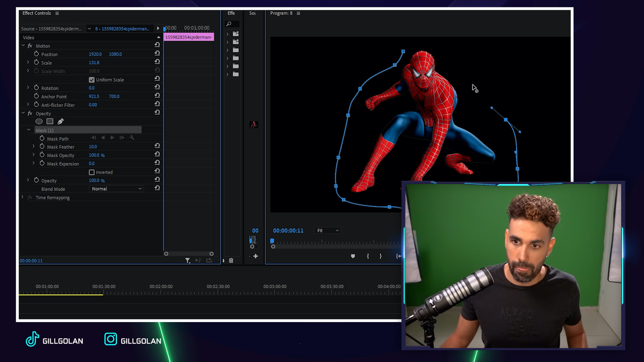Select the ellipse mask tool under Opacity

pyautogui.click(x=39, y=121)
